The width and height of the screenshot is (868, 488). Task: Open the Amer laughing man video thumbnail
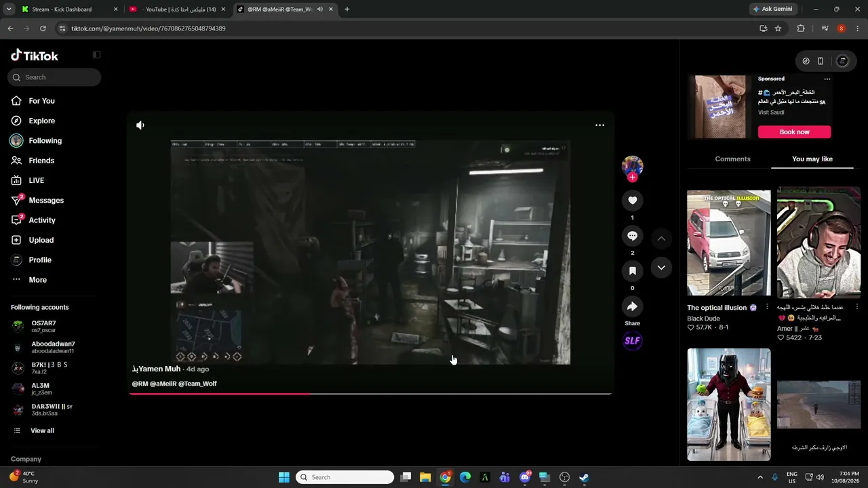[x=818, y=243]
